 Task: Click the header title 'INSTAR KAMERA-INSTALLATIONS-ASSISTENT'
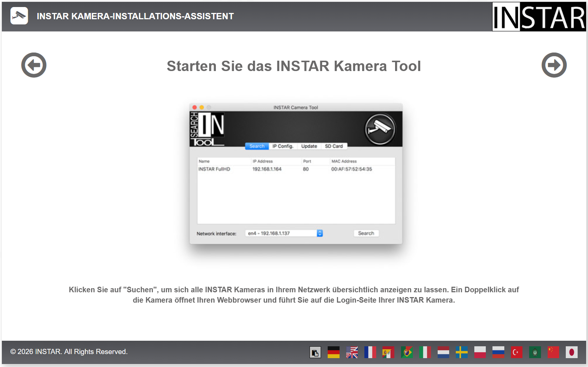[136, 16]
